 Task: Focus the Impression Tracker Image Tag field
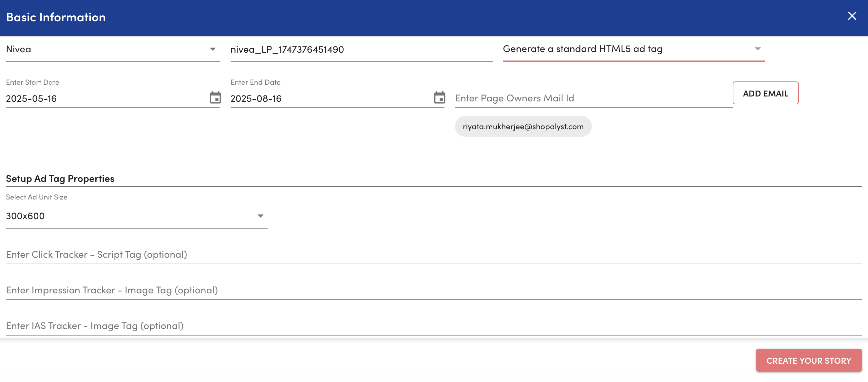433,290
